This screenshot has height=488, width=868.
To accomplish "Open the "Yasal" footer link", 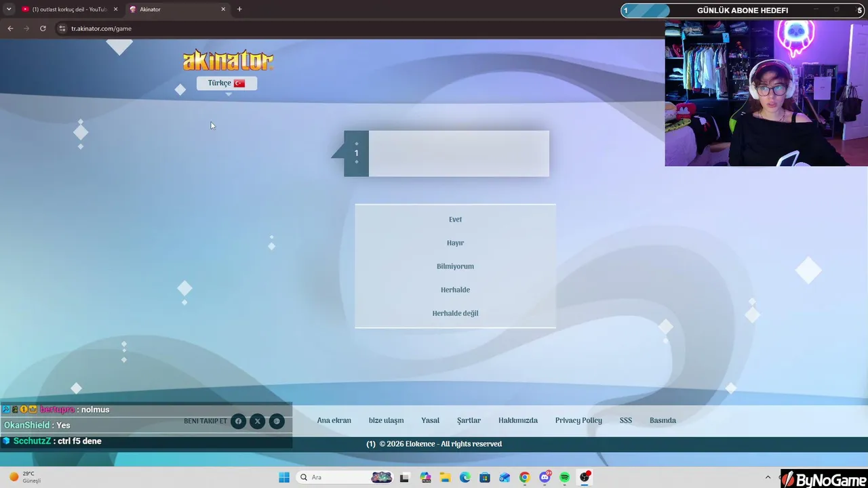I will pyautogui.click(x=431, y=421).
